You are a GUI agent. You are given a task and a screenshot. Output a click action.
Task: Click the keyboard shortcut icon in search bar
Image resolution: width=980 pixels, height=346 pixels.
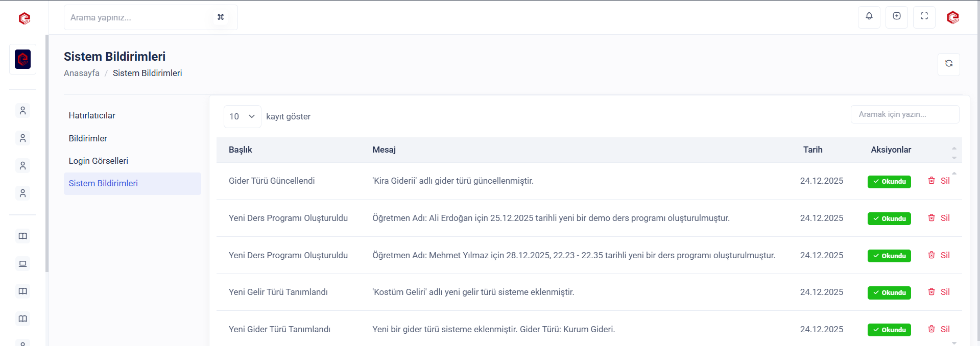[x=221, y=17]
